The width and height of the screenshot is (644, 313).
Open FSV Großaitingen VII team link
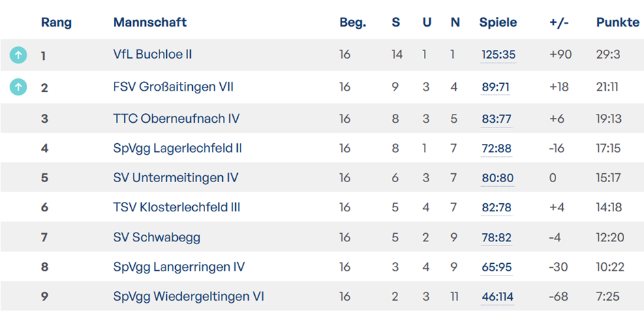click(173, 87)
